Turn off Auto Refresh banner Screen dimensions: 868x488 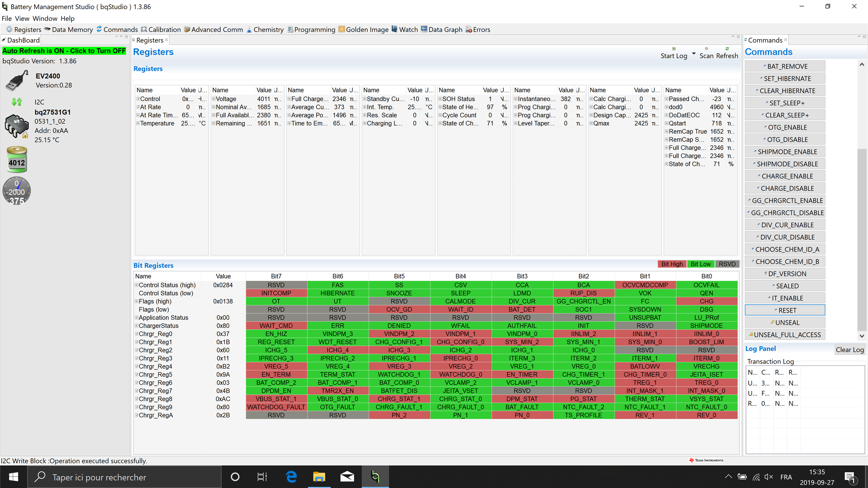pos(64,51)
